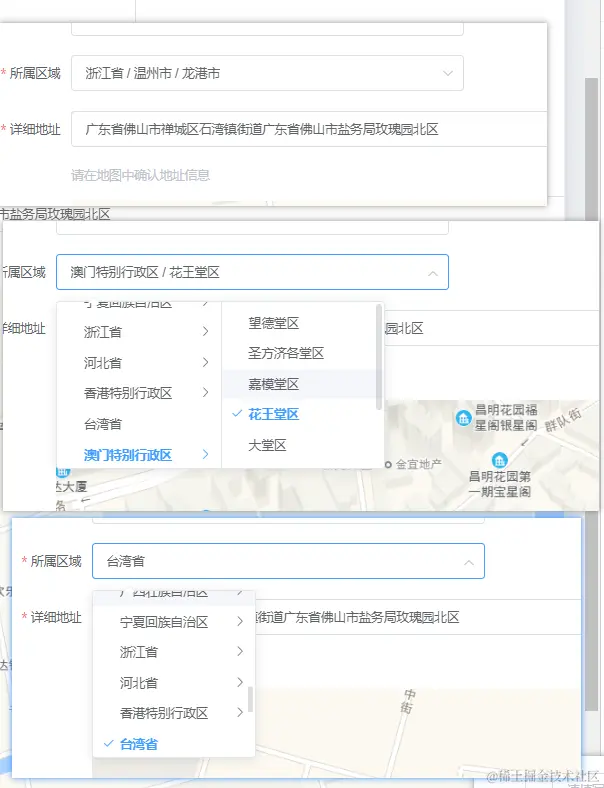This screenshot has height=788, width=604.
Task: Click scrollbar thumb in the bottom province list
Action: click(250, 700)
